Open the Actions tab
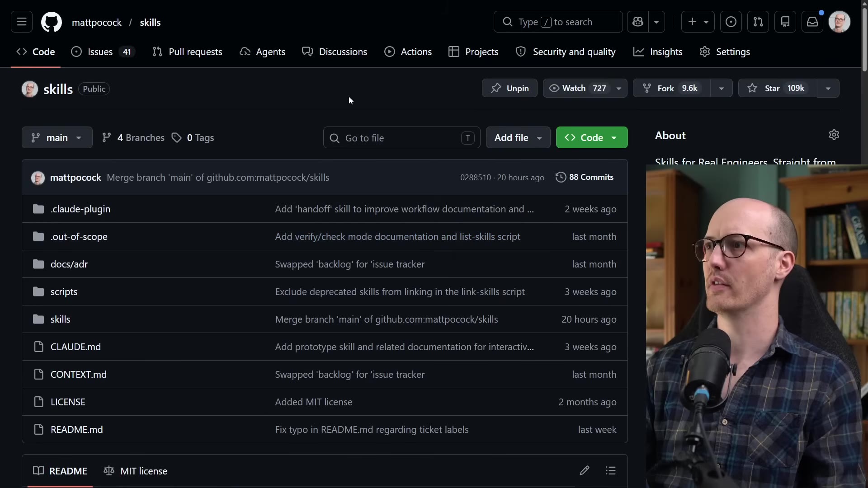This screenshot has width=868, height=488. coord(408,52)
